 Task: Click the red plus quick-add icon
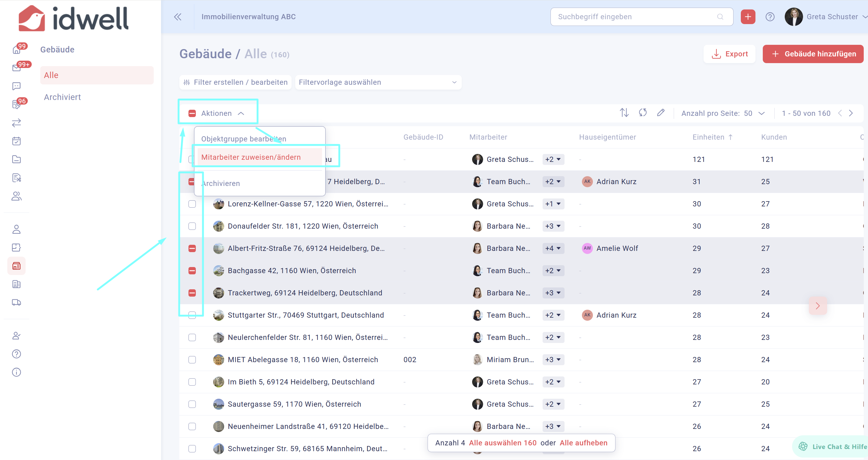(748, 17)
